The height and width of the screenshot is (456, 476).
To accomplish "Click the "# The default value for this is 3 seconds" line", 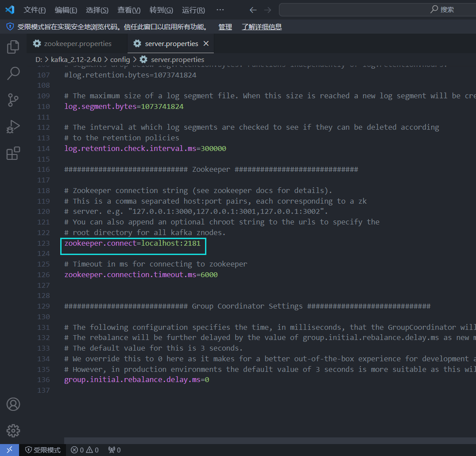I will pyautogui.click(x=154, y=348).
